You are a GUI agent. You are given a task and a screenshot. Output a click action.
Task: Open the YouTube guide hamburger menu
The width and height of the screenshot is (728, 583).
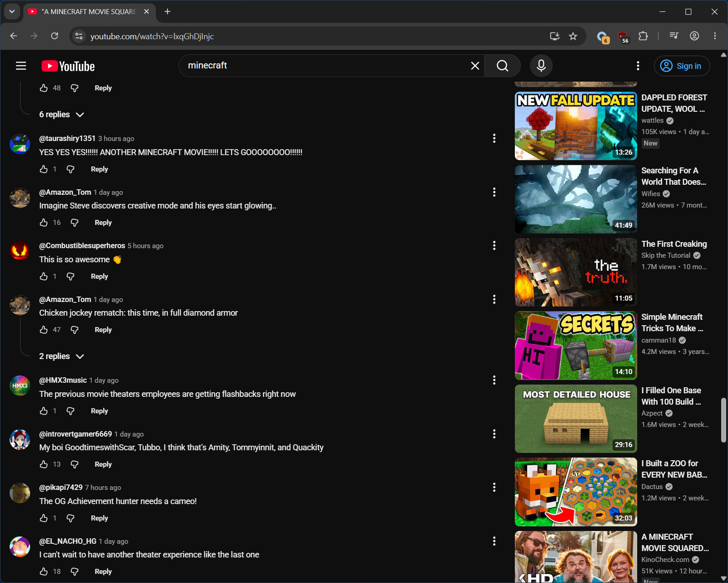coord(21,66)
